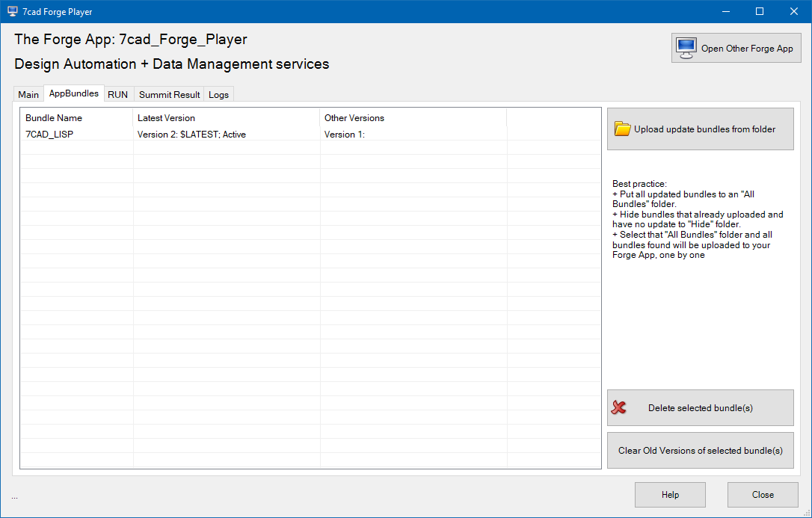Maximize the 7cad Forge Player window
The width and height of the screenshot is (812, 518).
(759, 11)
